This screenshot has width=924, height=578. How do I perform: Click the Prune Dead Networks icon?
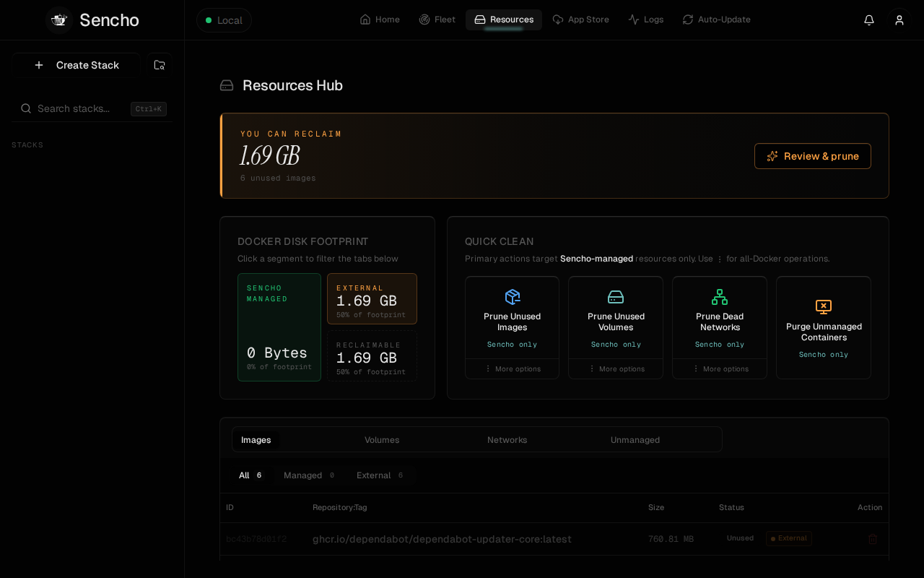coord(720,297)
